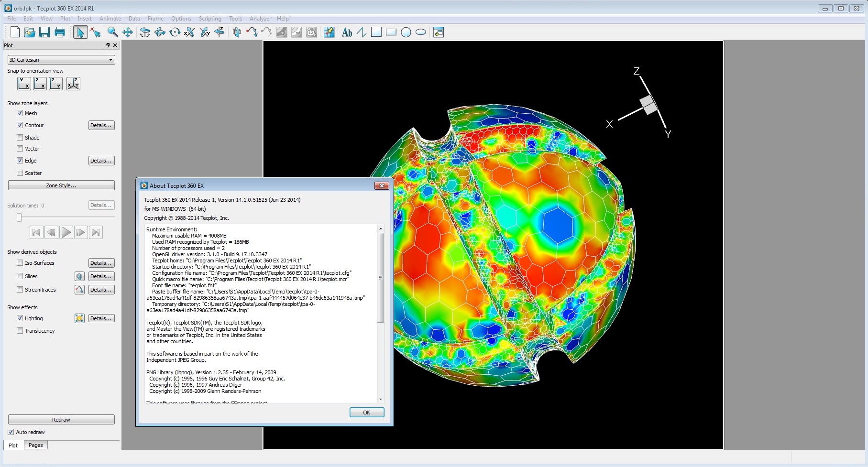
Task: Select the Translate move tool
Action: coord(128,32)
